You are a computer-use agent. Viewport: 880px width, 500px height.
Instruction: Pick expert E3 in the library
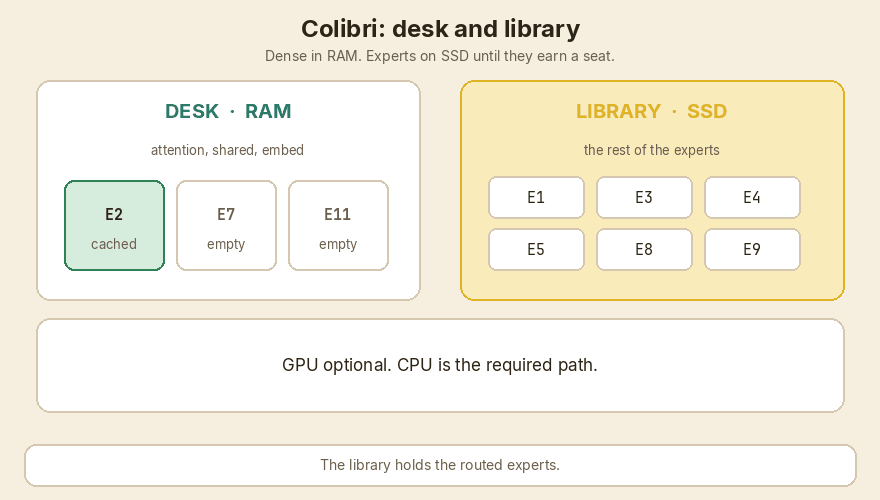point(644,198)
